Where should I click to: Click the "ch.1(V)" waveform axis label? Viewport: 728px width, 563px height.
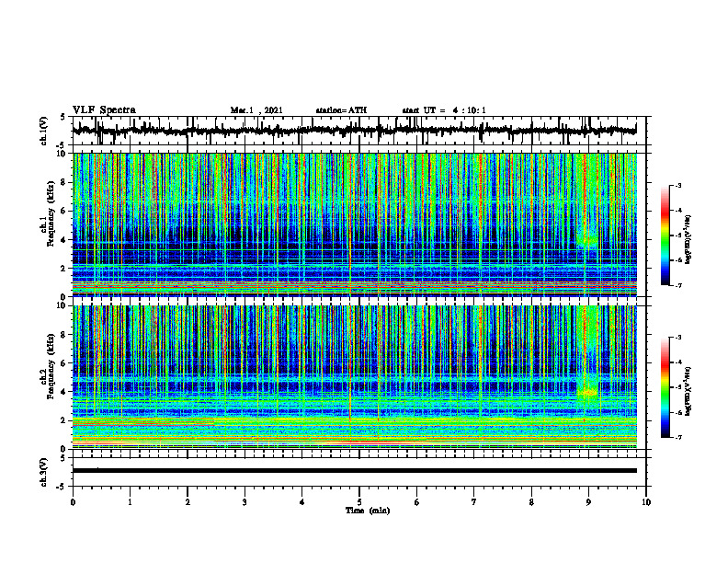click(x=43, y=131)
